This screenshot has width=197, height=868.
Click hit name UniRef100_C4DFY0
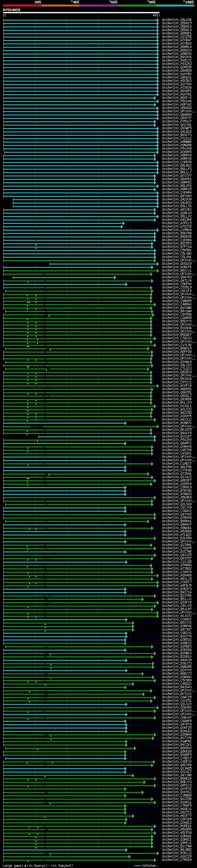[177, 761]
